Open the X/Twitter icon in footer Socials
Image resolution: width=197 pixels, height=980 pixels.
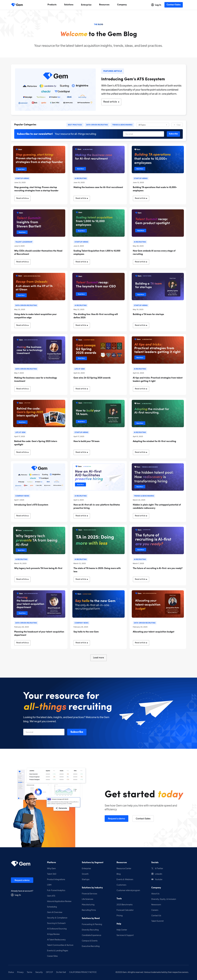[x=153, y=868]
